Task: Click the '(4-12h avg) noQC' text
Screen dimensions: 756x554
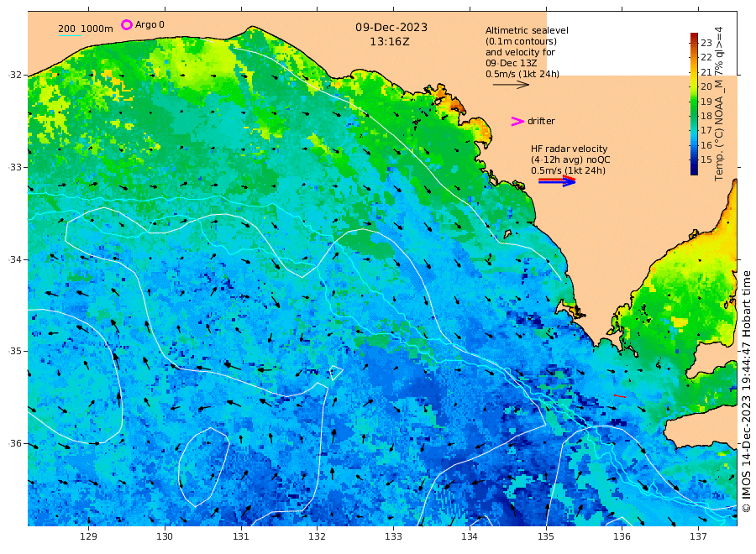Action: (570, 160)
